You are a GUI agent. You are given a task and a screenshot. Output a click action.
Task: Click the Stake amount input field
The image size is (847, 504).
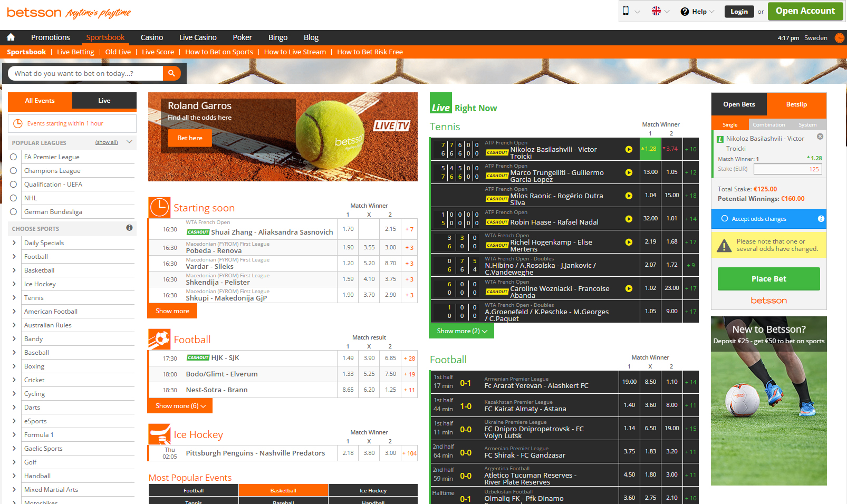click(787, 169)
